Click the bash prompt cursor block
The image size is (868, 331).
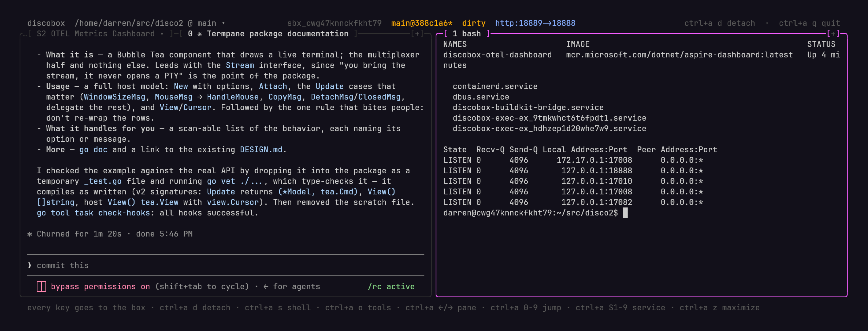pos(625,213)
